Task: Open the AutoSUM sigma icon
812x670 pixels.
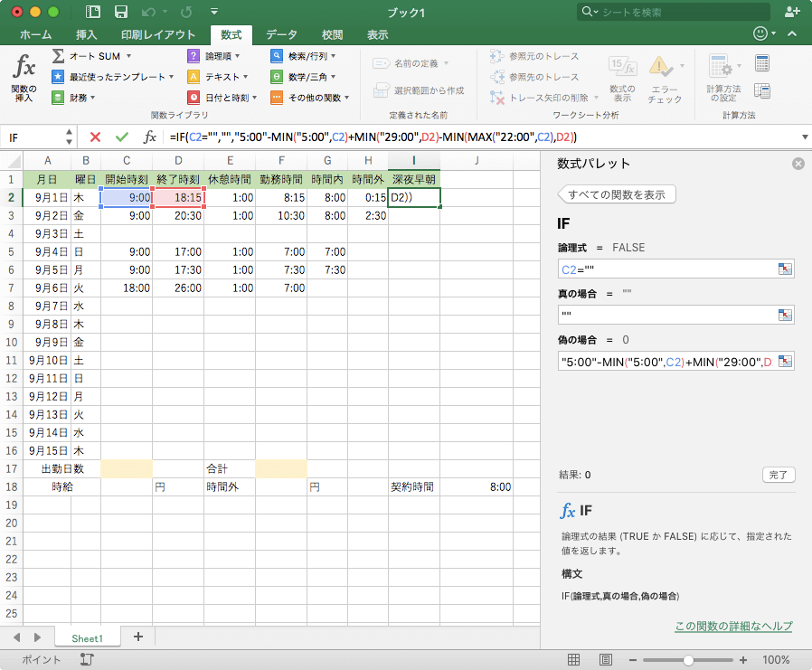Action: coord(59,56)
